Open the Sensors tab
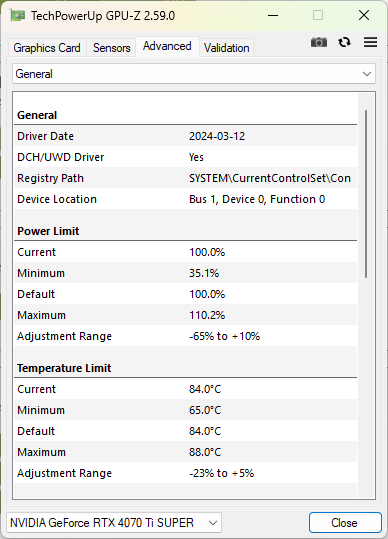Image resolution: width=388 pixels, height=539 pixels. point(111,47)
